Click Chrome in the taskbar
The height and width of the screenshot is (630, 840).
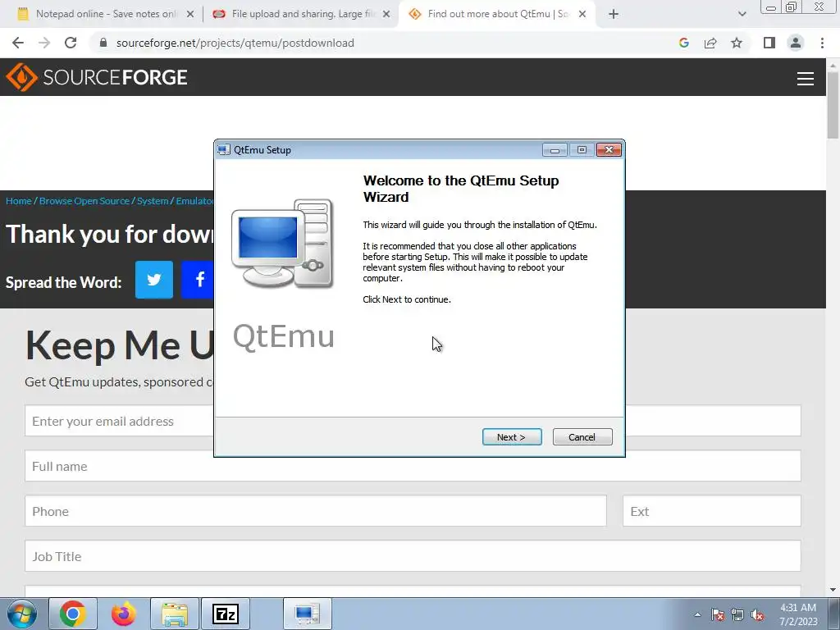[x=73, y=614]
